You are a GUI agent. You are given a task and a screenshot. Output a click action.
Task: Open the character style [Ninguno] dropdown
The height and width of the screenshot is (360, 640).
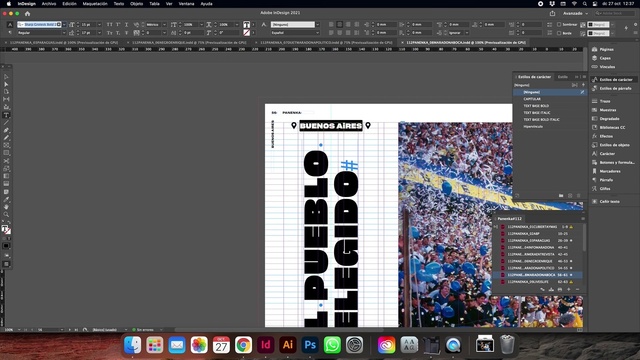click(318, 24)
